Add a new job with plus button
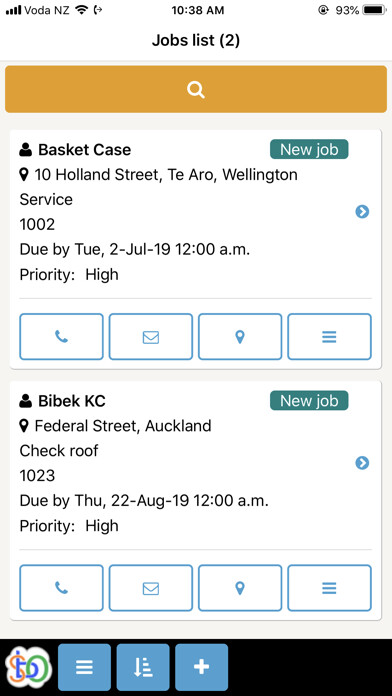This screenshot has height=696, width=392. [x=202, y=667]
